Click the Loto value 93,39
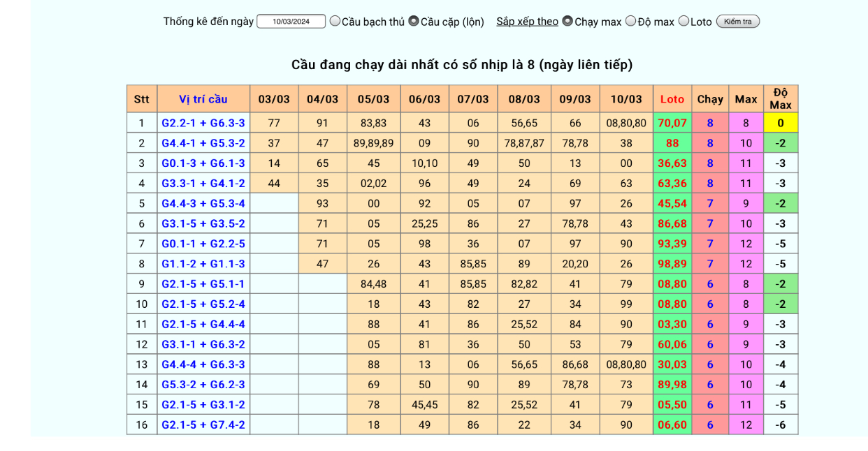Screen dimensions: 868x451 pos(672,244)
